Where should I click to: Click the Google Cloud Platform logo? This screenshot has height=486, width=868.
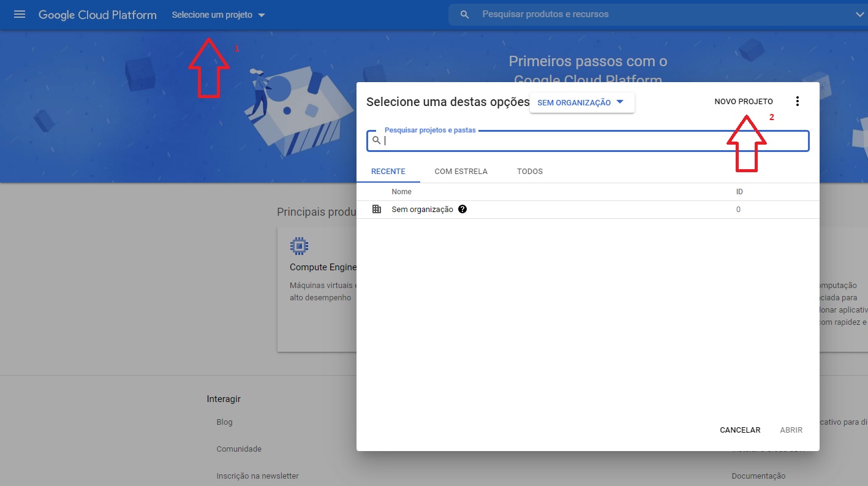pyautogui.click(x=97, y=15)
